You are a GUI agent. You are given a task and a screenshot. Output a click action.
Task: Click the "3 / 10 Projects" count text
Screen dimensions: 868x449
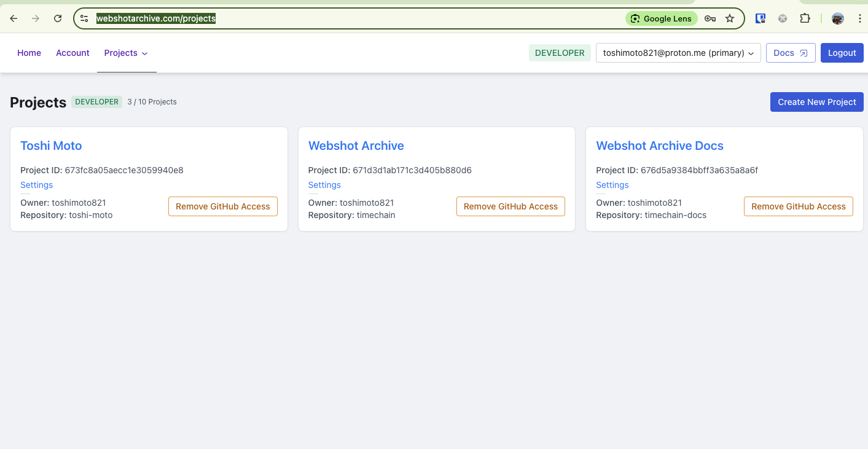152,102
